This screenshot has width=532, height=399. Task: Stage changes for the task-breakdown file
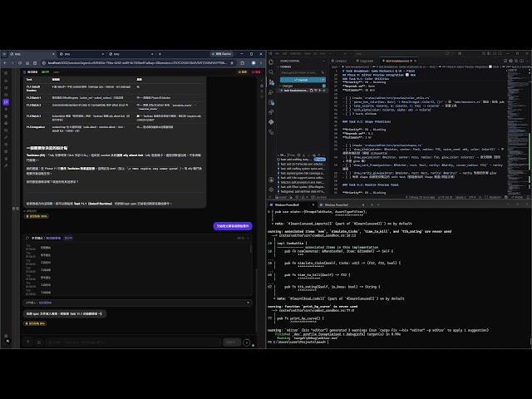[x=319, y=91]
